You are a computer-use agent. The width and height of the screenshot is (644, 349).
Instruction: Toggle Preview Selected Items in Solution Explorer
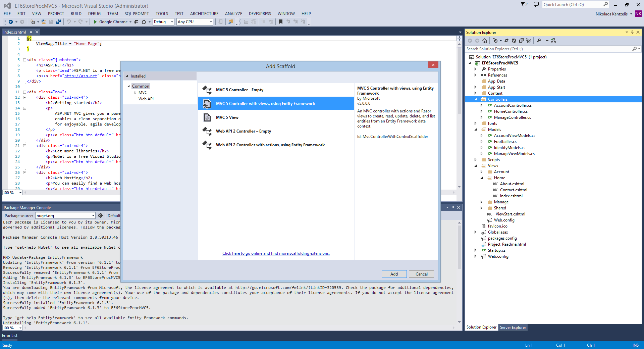point(546,41)
